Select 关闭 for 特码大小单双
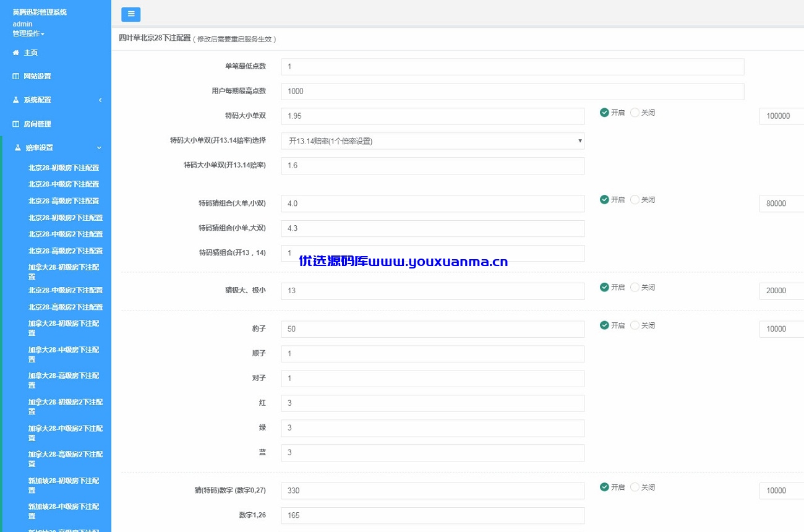The width and height of the screenshot is (804, 532). pyautogui.click(x=635, y=113)
